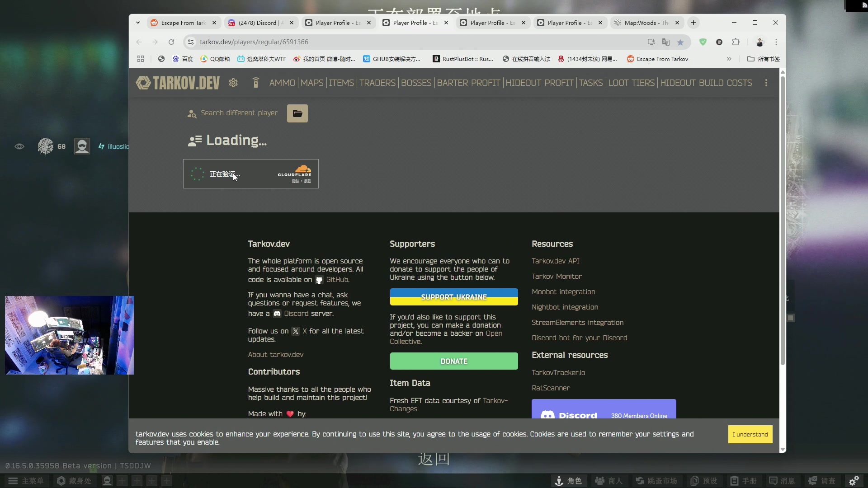868x488 pixels.
Task: Open game settings gear in bottom bar
Action: (854, 481)
